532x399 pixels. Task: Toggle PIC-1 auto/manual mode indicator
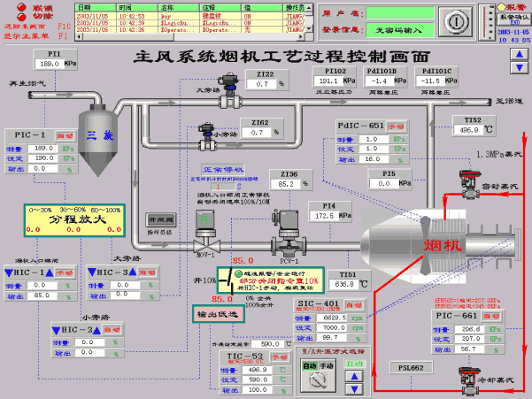tap(66, 134)
